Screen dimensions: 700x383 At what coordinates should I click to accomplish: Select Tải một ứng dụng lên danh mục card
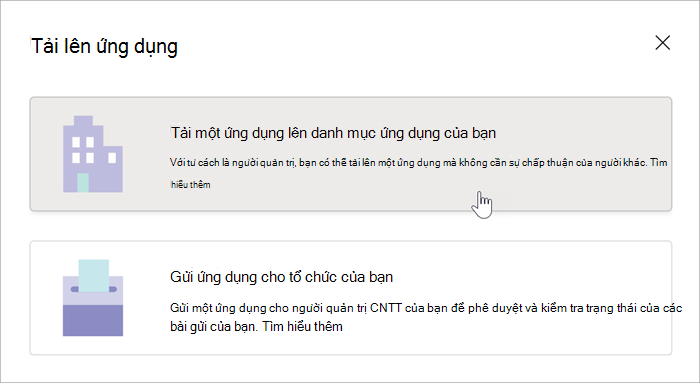(x=350, y=154)
